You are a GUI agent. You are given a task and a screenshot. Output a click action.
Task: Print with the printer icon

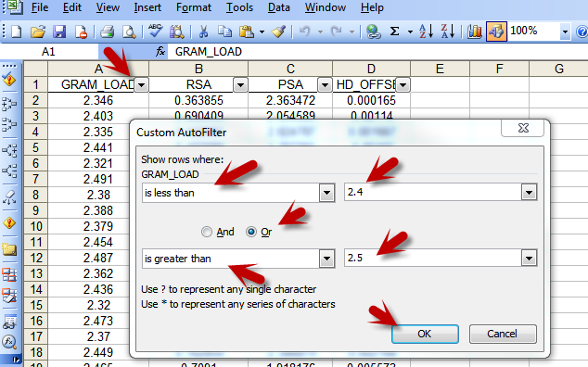(x=108, y=32)
